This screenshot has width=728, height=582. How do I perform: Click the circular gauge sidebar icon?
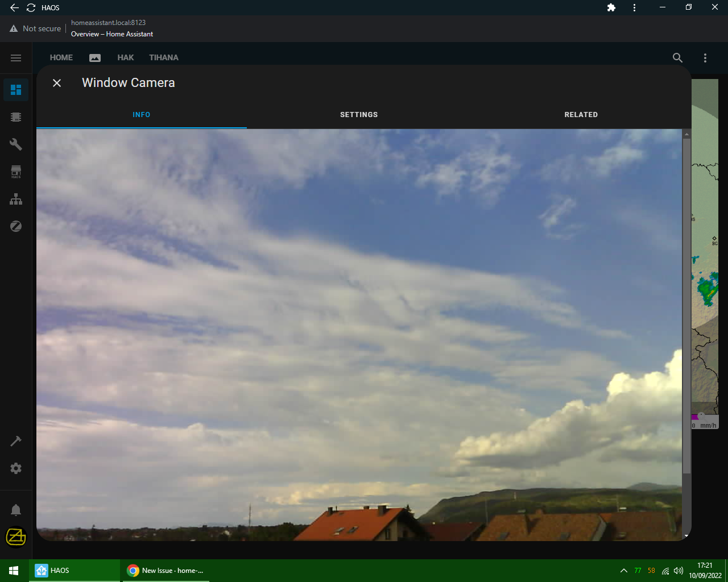16,226
